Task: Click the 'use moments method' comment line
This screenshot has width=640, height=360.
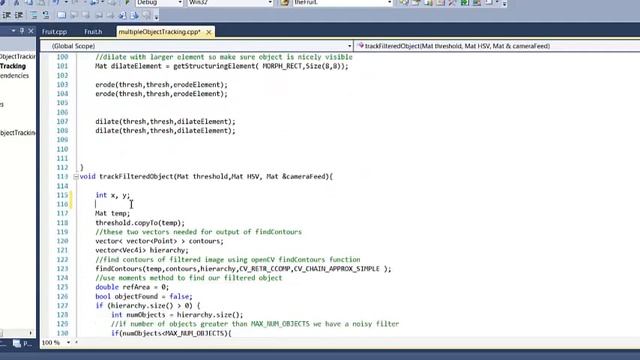Action: [189, 278]
